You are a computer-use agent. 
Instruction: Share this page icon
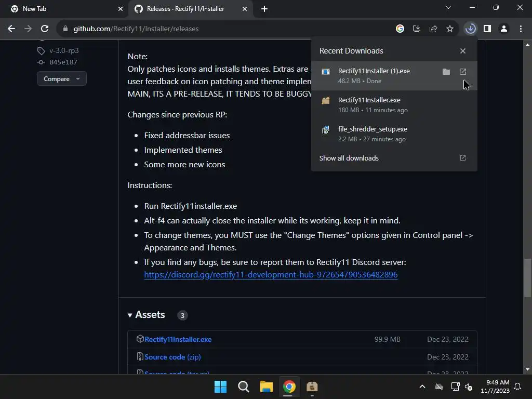pyautogui.click(x=433, y=29)
